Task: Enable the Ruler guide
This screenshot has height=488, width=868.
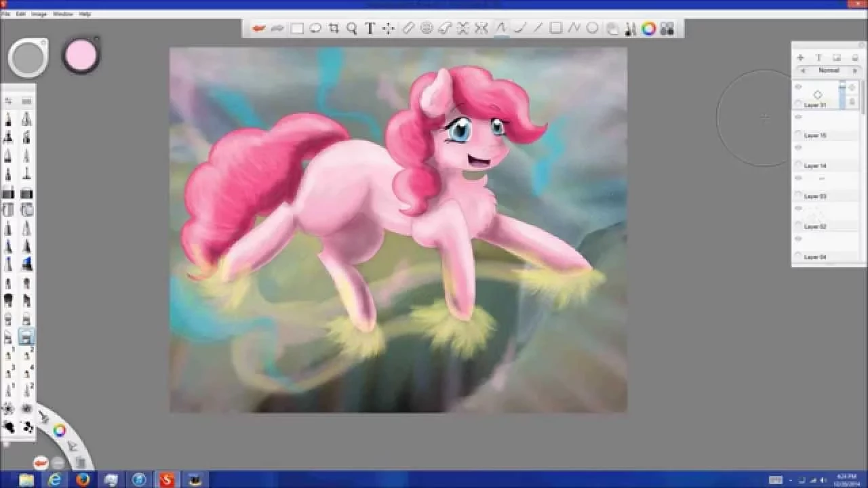Action: coord(408,28)
